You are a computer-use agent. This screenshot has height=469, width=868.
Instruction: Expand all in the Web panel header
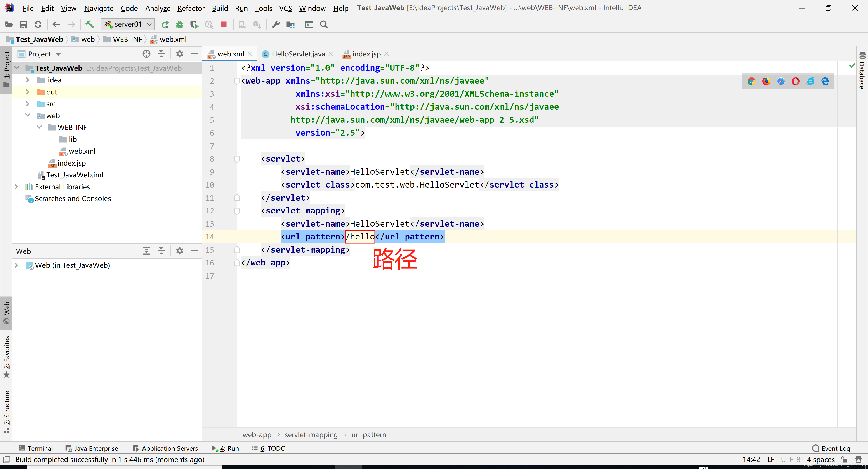click(x=146, y=251)
